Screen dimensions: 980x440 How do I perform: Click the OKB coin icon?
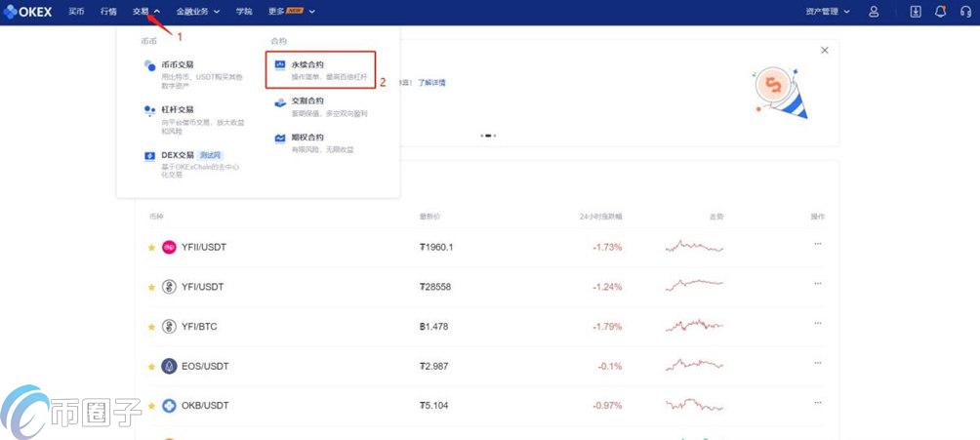pyautogui.click(x=169, y=406)
